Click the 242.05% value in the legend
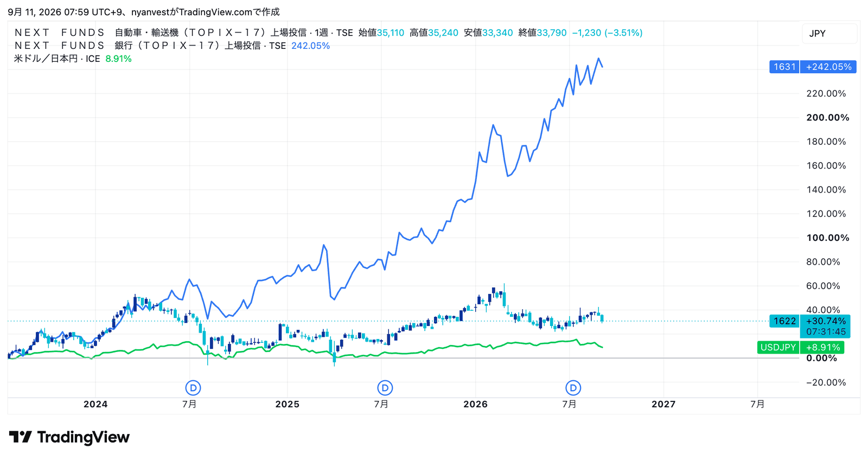 point(311,46)
